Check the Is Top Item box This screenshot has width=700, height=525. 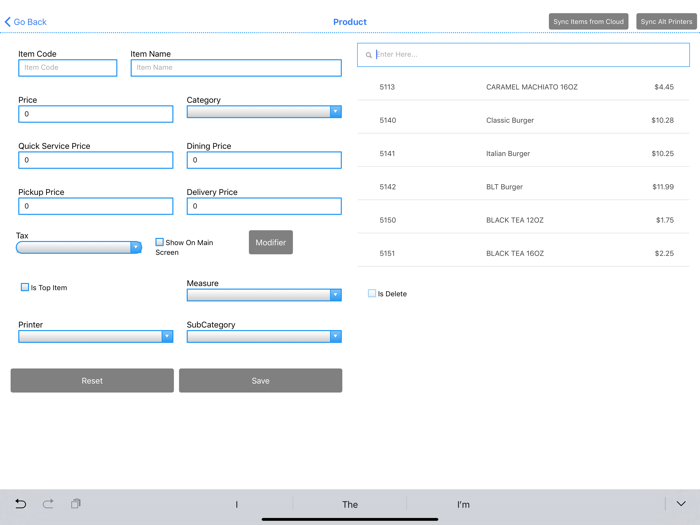pos(25,287)
